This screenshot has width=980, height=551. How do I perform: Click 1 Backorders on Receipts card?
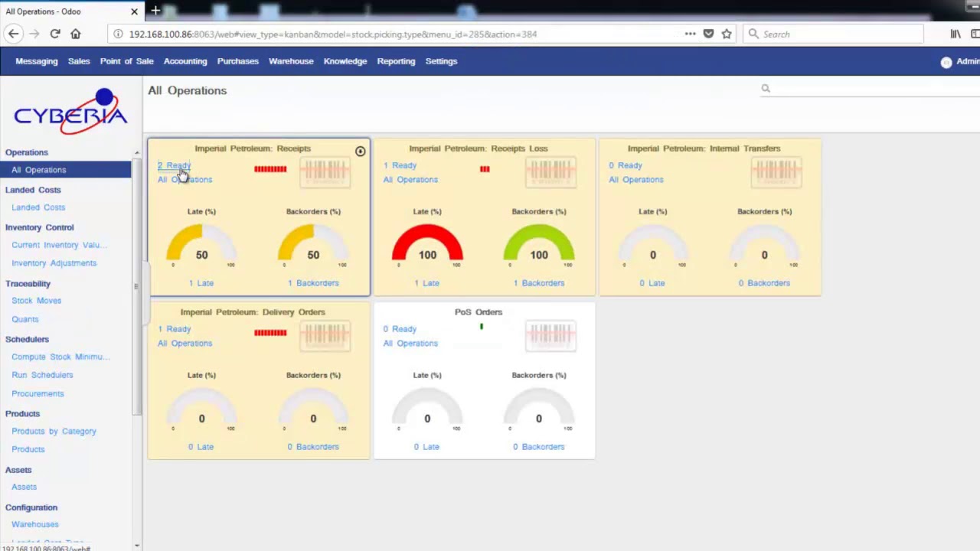click(x=313, y=283)
